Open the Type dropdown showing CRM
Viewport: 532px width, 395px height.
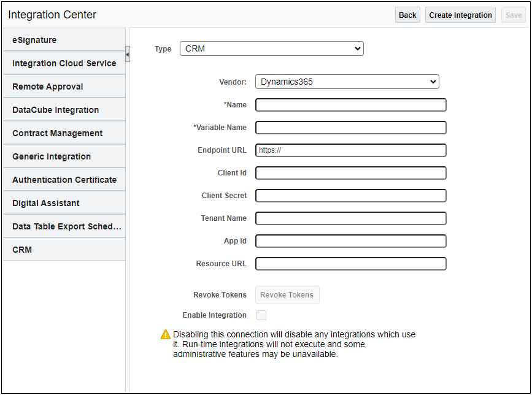click(271, 48)
